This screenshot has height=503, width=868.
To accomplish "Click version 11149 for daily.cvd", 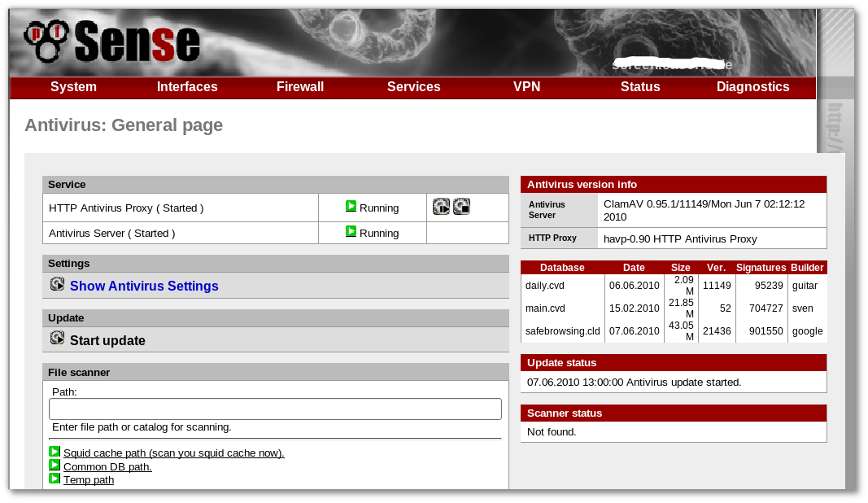I will point(717,286).
